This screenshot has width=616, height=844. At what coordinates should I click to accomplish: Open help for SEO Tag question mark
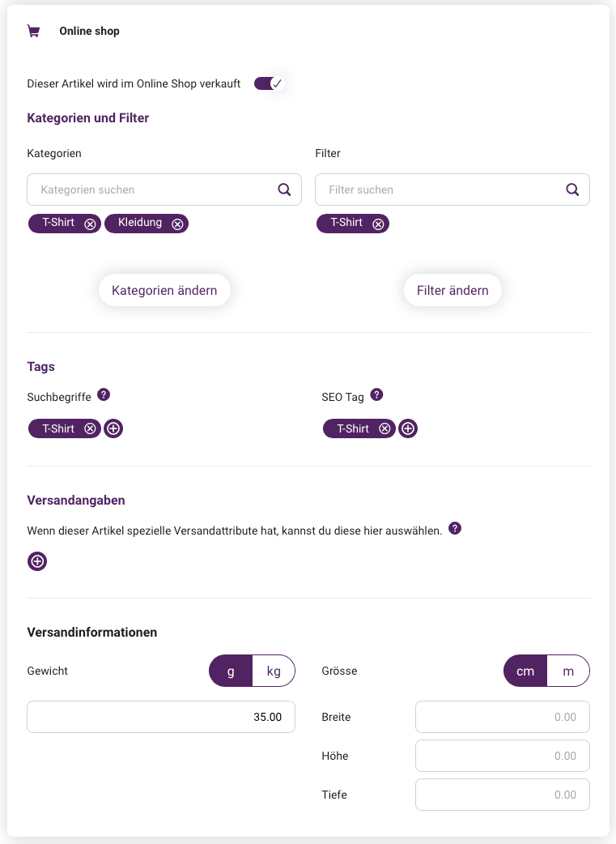click(x=376, y=394)
